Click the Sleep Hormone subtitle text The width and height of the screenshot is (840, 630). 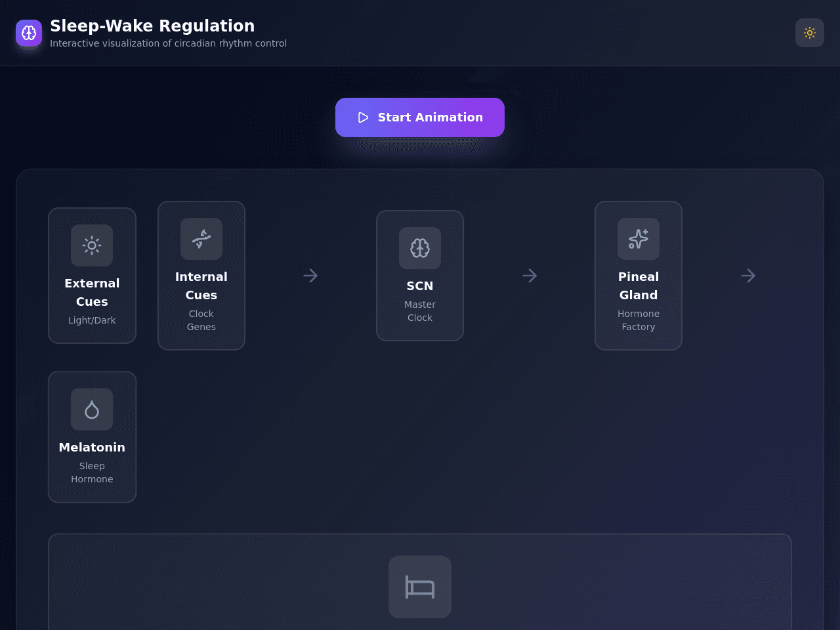pos(92,472)
